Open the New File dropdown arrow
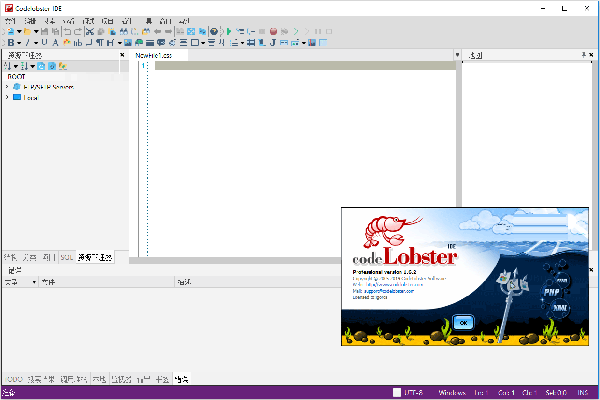The width and height of the screenshot is (600, 400). (x=19, y=31)
